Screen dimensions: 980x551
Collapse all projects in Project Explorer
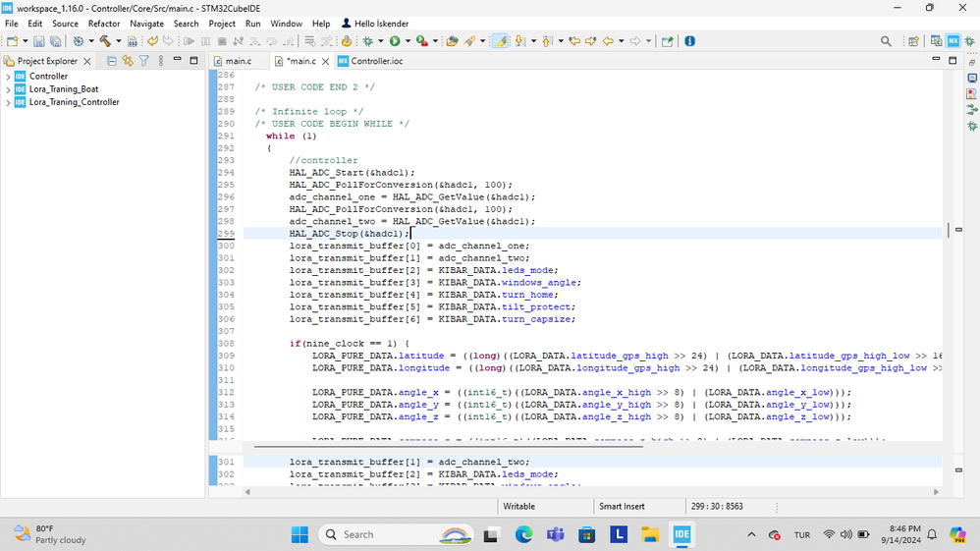coord(112,61)
